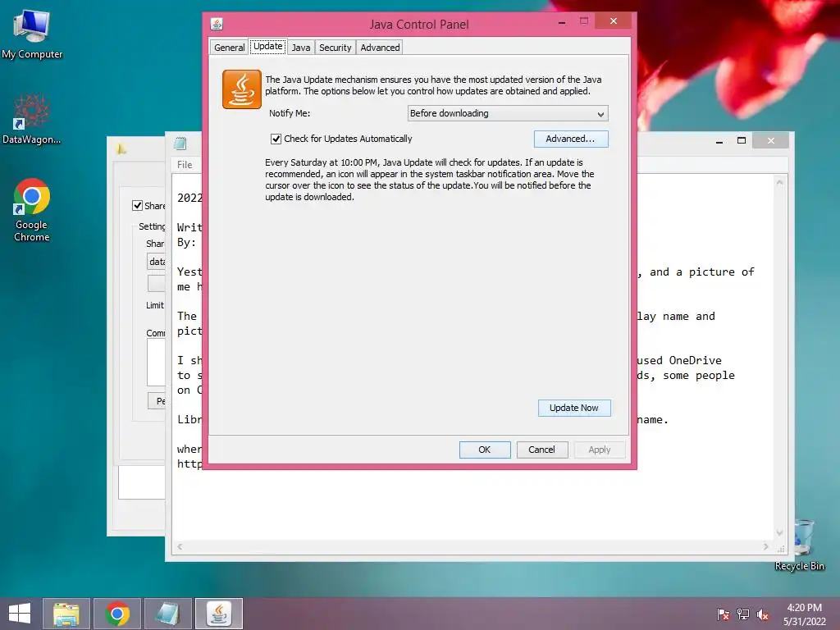Open Action Center flag in system tray
This screenshot has width=840, height=630.
click(723, 614)
